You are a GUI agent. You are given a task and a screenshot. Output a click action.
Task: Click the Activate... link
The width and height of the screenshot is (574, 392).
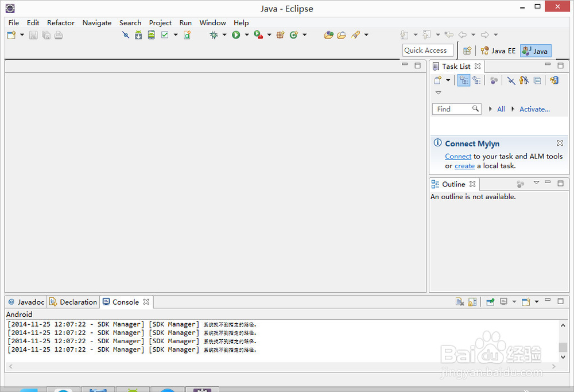(x=534, y=109)
